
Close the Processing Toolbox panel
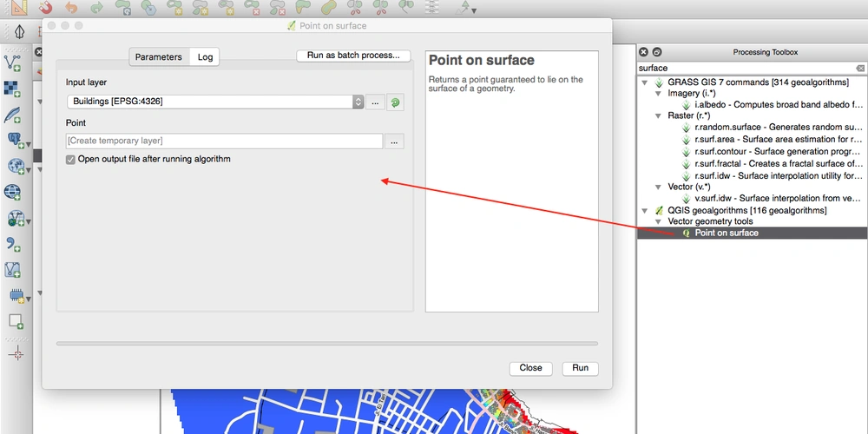tap(643, 52)
